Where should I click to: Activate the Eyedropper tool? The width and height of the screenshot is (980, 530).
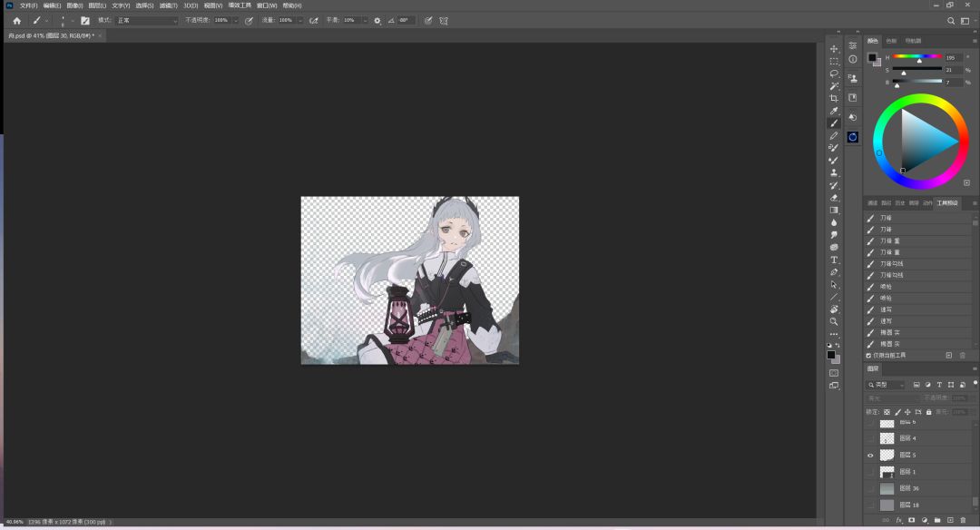click(834, 111)
